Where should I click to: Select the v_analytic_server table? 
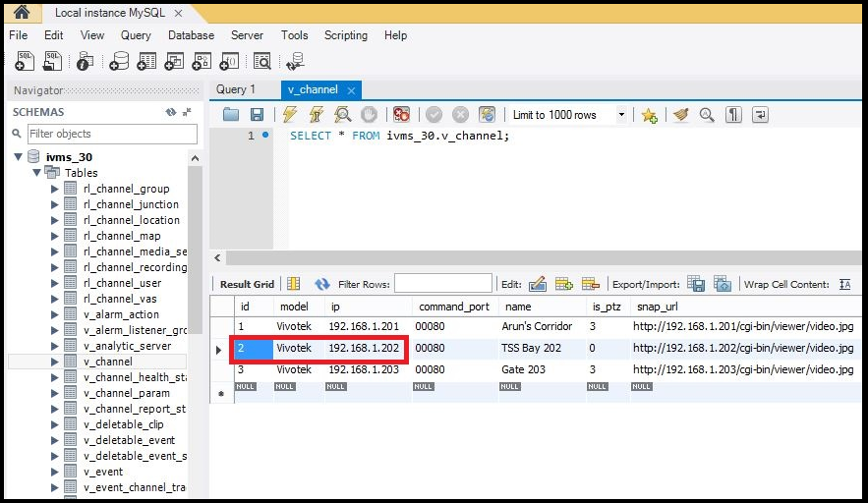click(x=128, y=346)
